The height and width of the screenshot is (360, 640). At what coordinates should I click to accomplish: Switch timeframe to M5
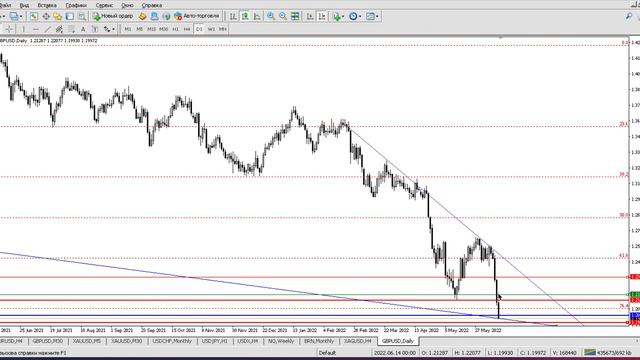coord(140,29)
